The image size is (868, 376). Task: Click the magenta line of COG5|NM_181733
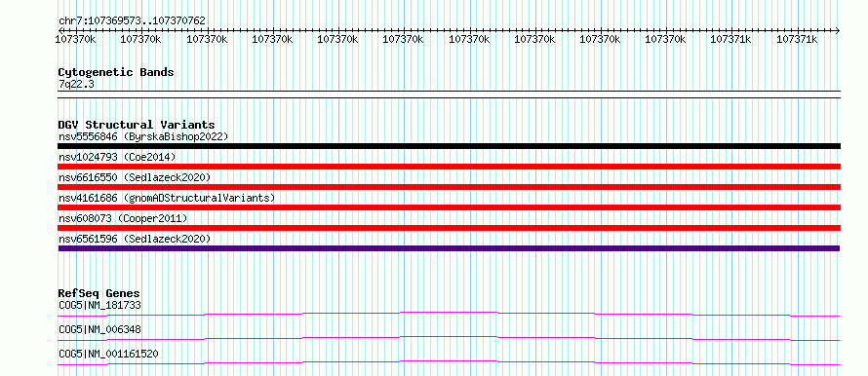449,314
